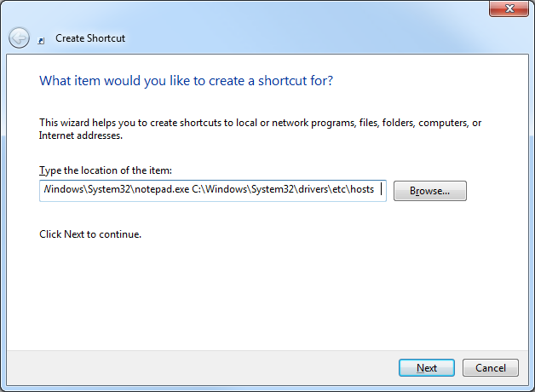Open the Browse... file picker
Viewport: 535px width, 392px height.
click(430, 191)
